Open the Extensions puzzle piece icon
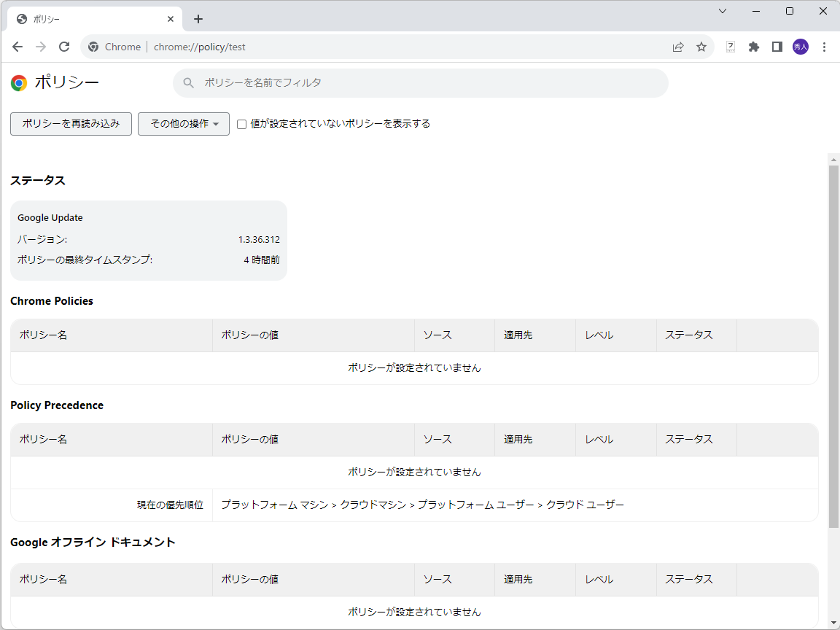 point(754,46)
